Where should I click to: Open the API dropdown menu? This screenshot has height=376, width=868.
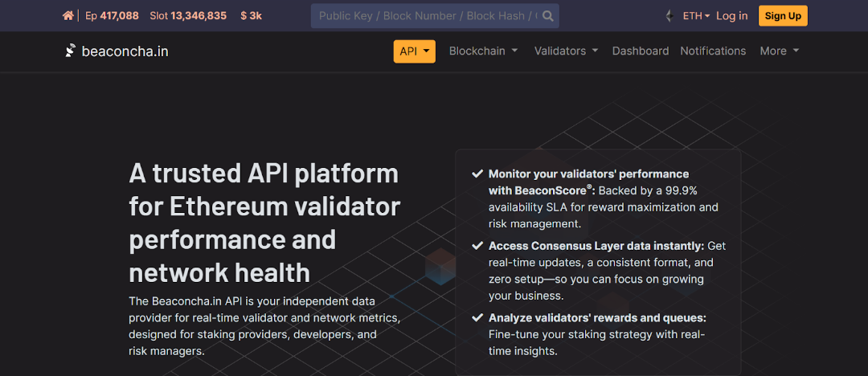414,51
